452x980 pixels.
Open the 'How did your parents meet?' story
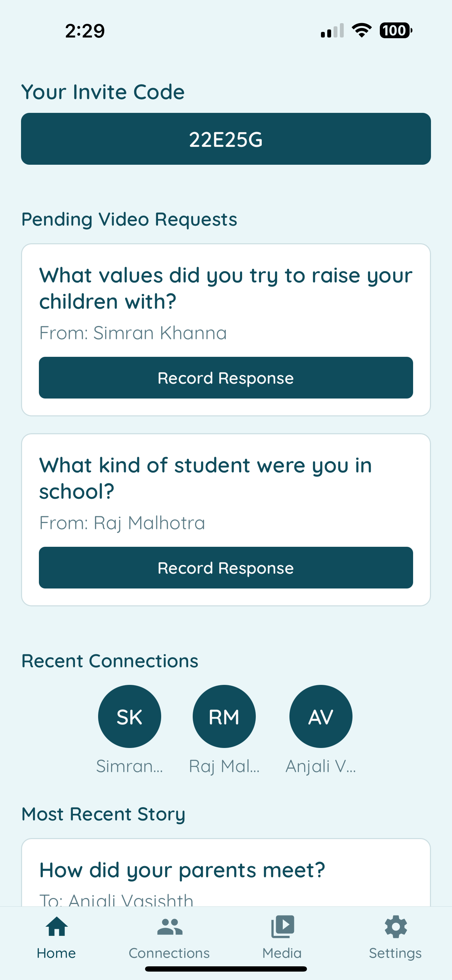[x=226, y=873]
